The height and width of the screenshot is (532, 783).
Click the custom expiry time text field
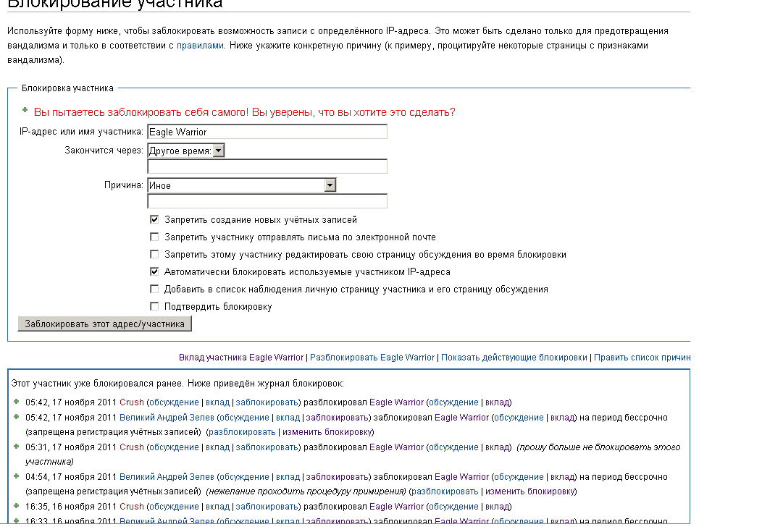click(x=267, y=166)
